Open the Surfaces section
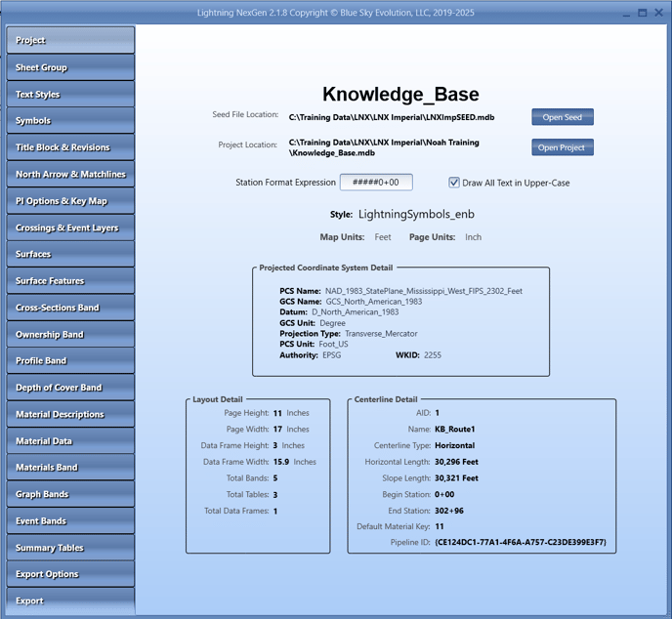Viewport: 672px width, 619px height. [70, 254]
